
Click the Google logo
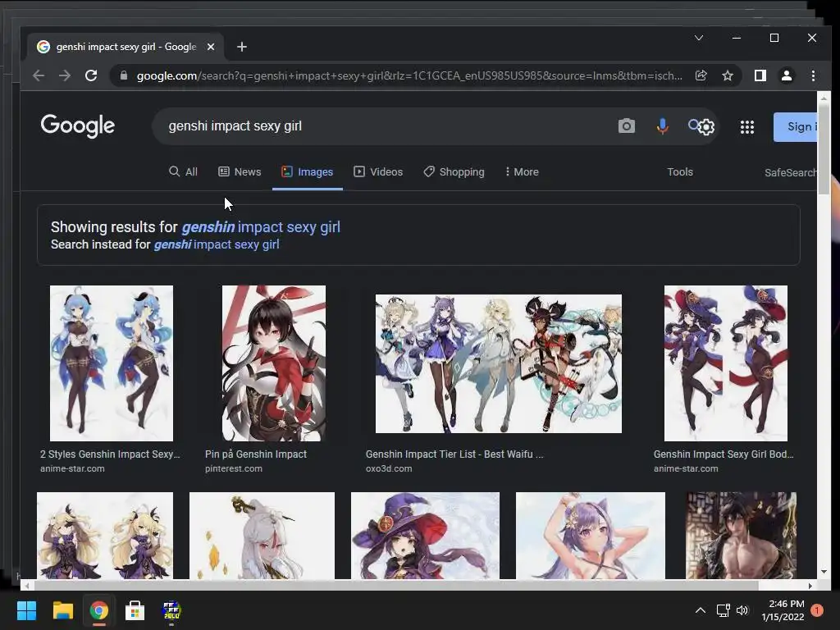coord(78,126)
